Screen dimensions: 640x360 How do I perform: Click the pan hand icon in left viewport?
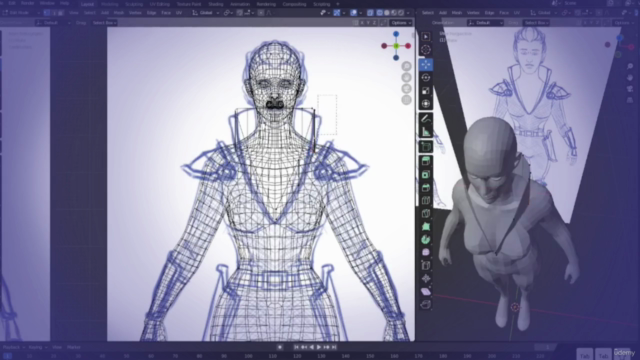(406, 78)
